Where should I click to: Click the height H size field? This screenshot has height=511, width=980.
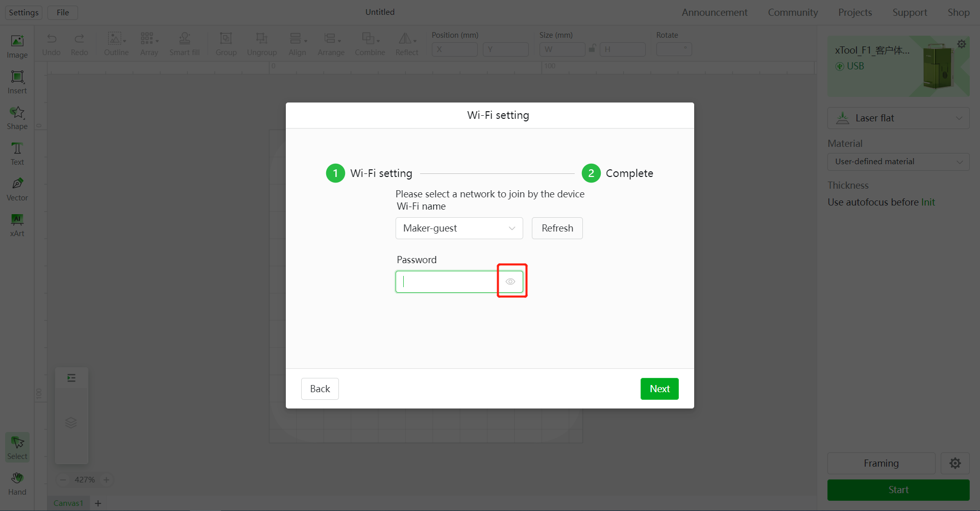622,49
